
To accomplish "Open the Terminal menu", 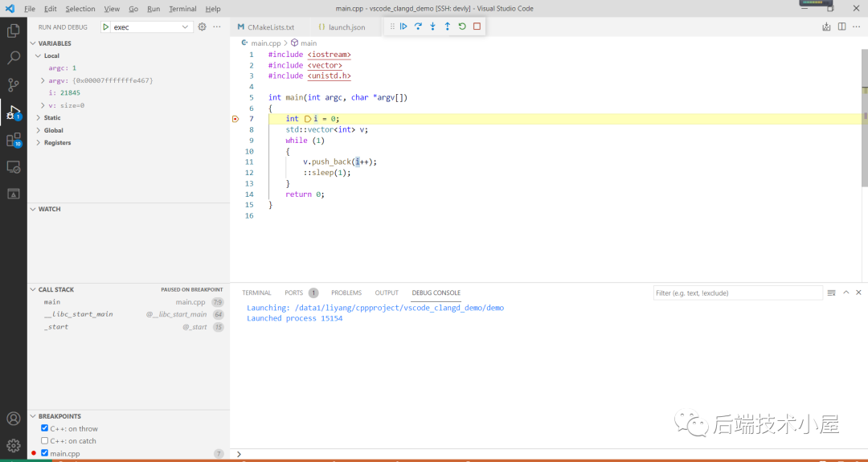I will click(182, 9).
